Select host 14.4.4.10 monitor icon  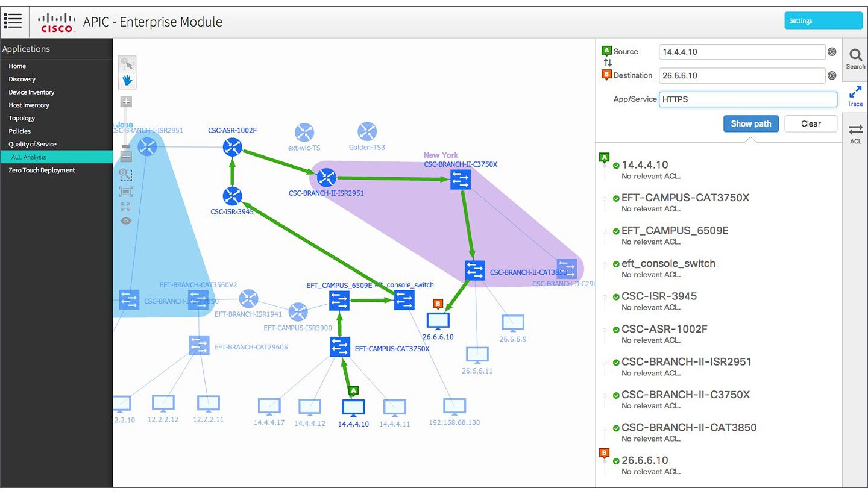point(353,408)
